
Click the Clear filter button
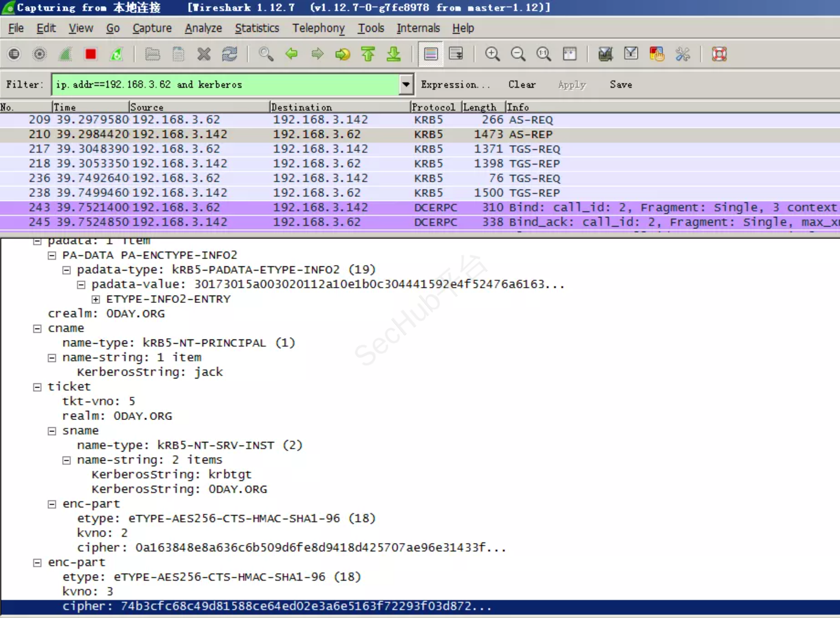tap(521, 85)
